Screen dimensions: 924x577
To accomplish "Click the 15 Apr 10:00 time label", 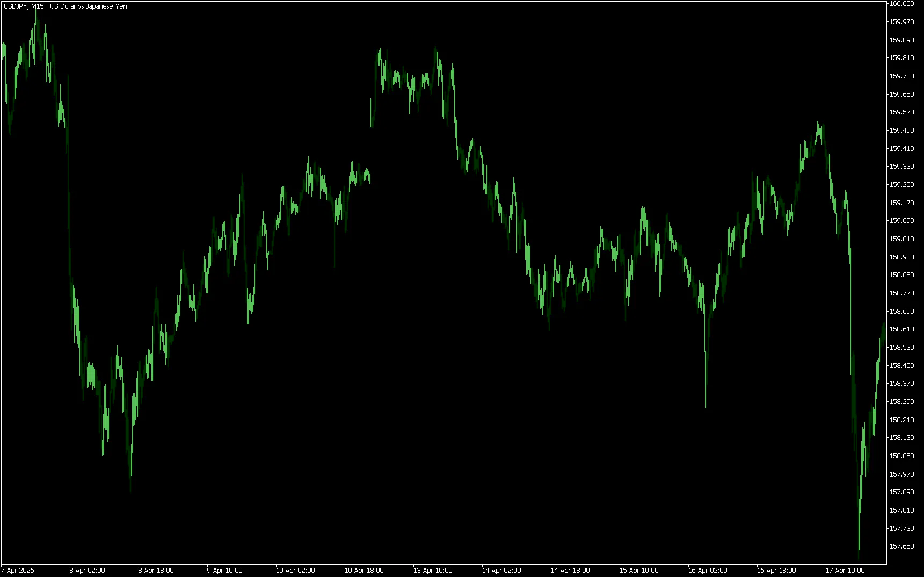I will (639, 571).
